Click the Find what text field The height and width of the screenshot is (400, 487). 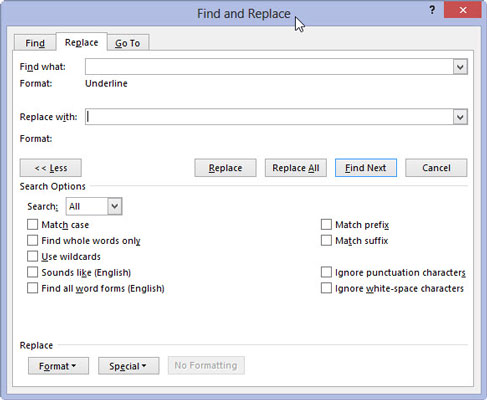click(269, 67)
